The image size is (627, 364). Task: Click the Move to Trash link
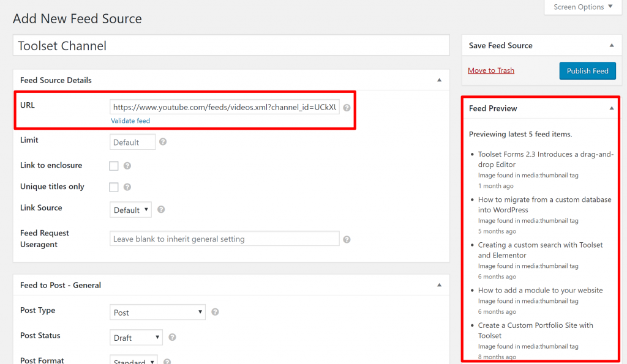[x=491, y=70]
